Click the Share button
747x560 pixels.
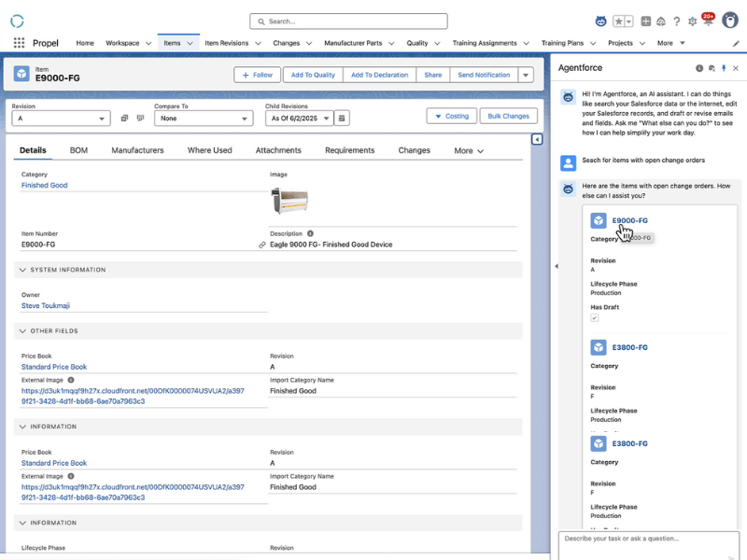(x=433, y=75)
